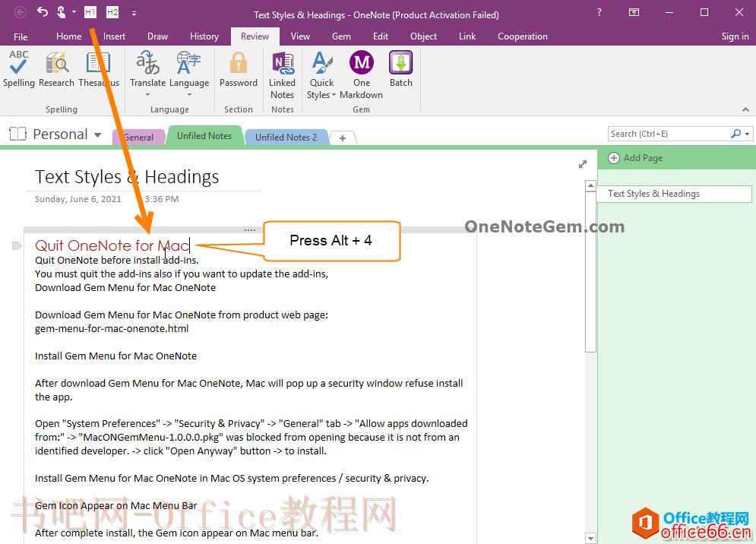Switch to the Home ribbon tab
Image resolution: width=756 pixels, height=544 pixels.
[x=68, y=36]
